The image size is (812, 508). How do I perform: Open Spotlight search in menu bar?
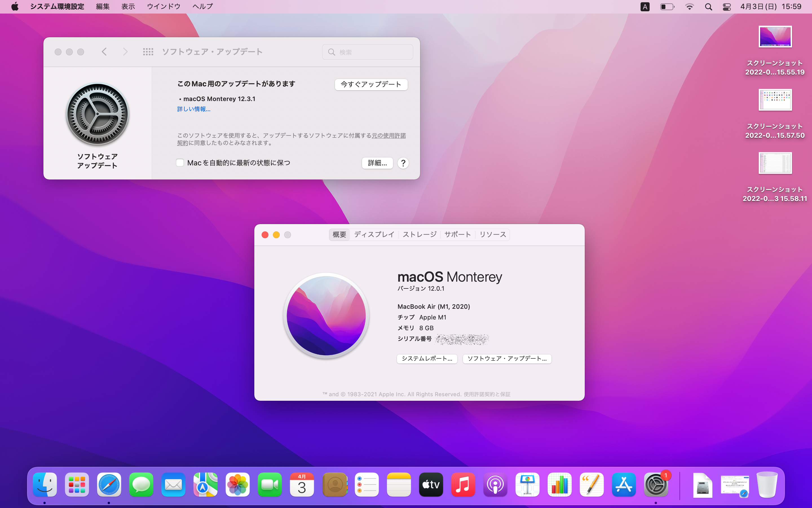point(708,7)
